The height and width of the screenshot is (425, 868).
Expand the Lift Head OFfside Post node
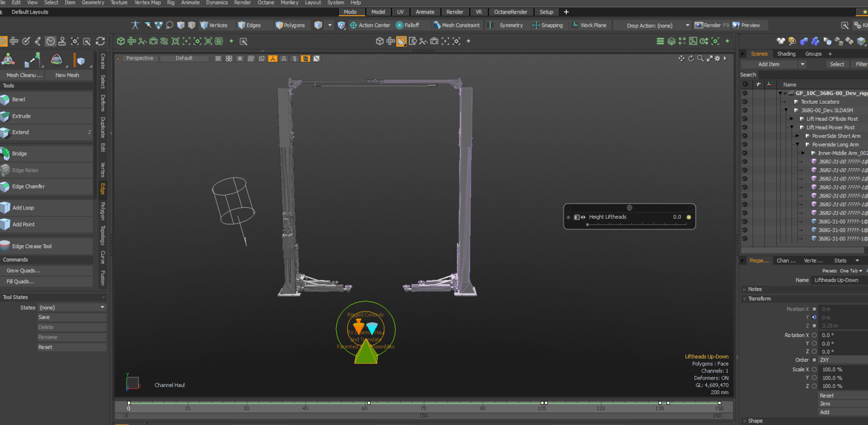[x=792, y=119]
